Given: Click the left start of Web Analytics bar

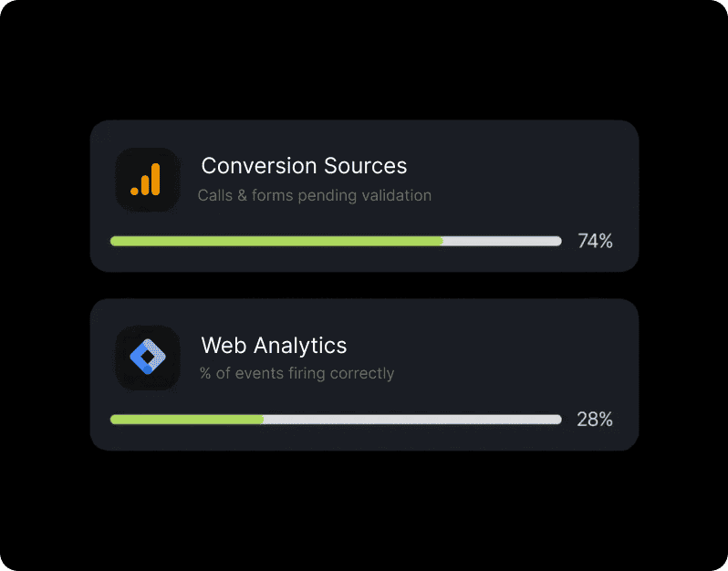Looking at the screenshot, I should point(114,420).
